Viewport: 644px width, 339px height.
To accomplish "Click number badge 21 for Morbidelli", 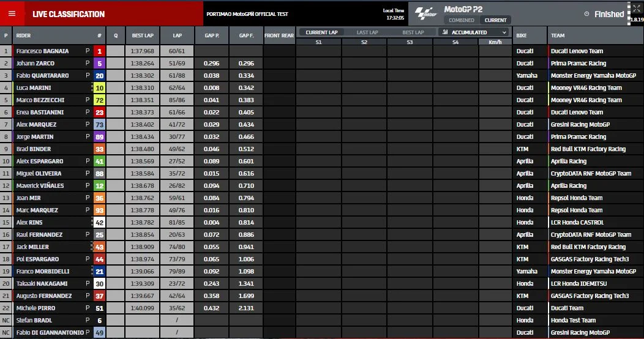I will pos(99,272).
